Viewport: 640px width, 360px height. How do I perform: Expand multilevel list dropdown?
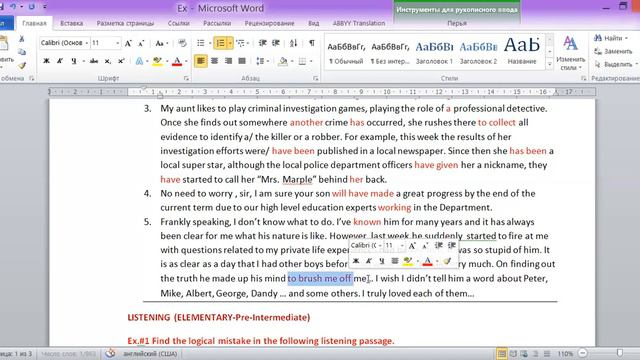tap(248, 43)
